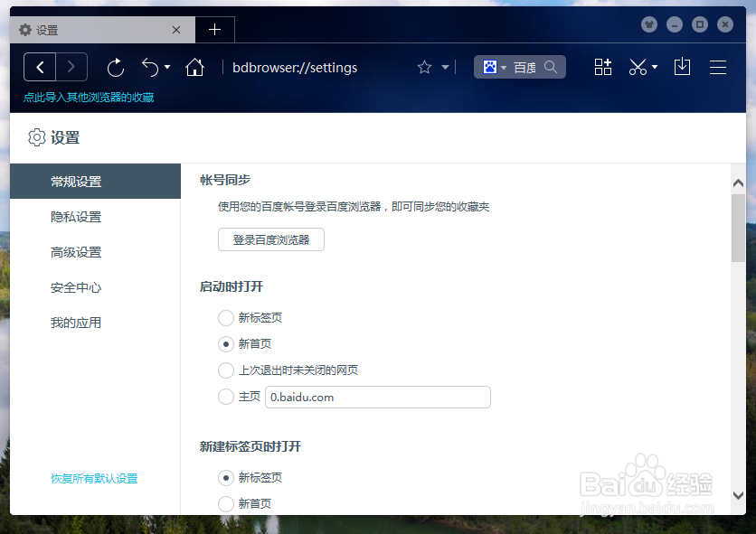
Task: Select 新首页 under 新建标签页时打开
Action: [x=226, y=503]
